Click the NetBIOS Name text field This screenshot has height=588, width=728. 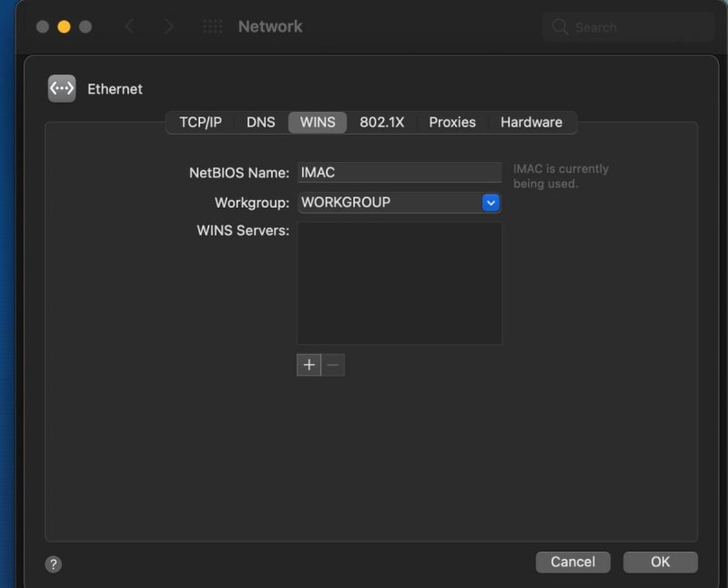(399, 172)
